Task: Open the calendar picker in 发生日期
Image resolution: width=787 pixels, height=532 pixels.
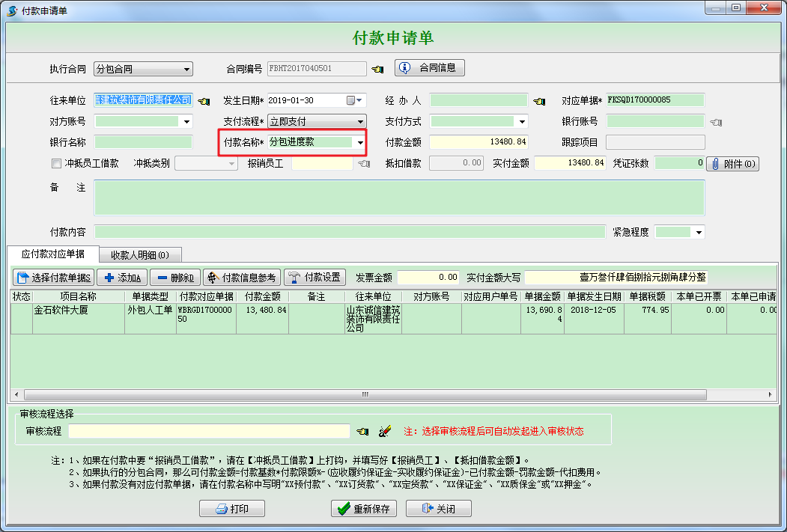Action: [351, 100]
